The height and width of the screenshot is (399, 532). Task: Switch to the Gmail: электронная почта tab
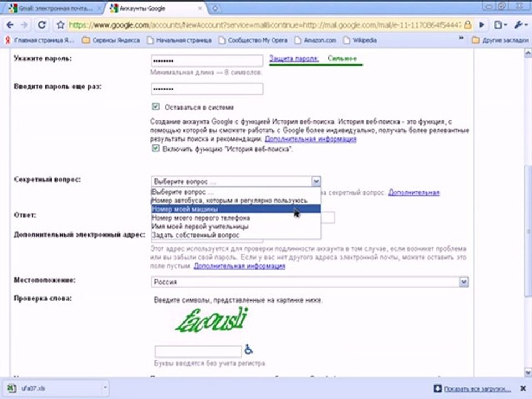coord(54,8)
